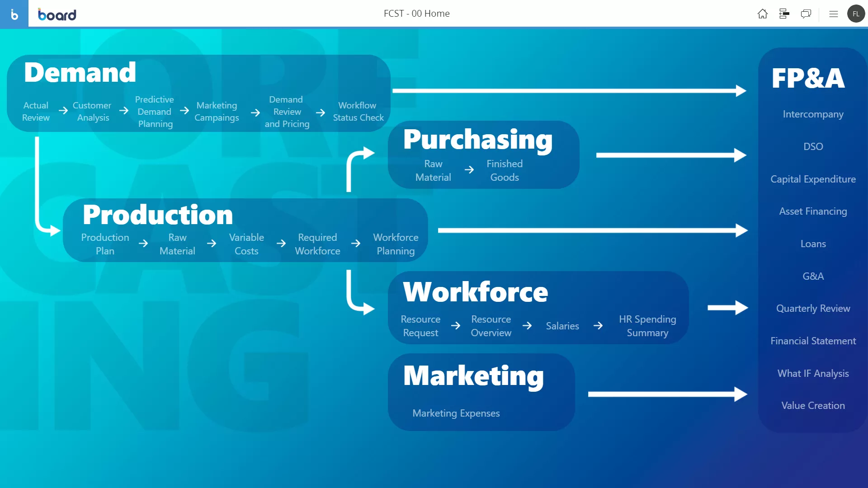
Task: Expand Purchasing Raw Material section
Action: 434,170
